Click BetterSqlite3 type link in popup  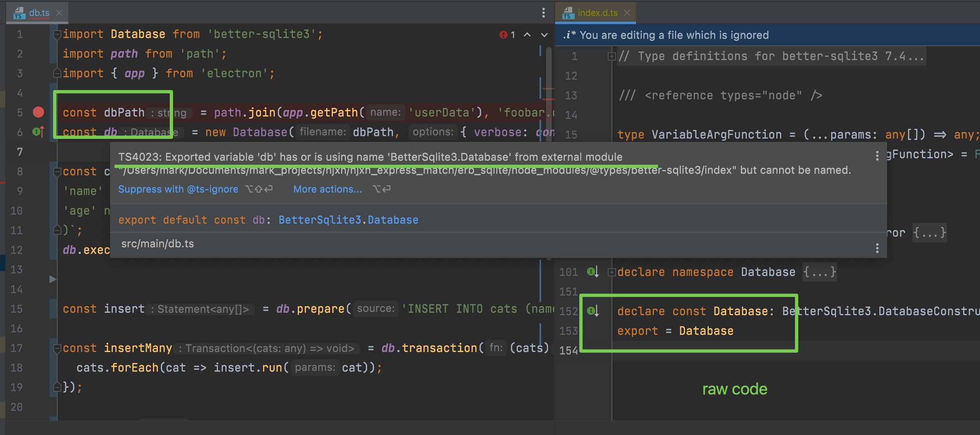pyautogui.click(x=319, y=220)
